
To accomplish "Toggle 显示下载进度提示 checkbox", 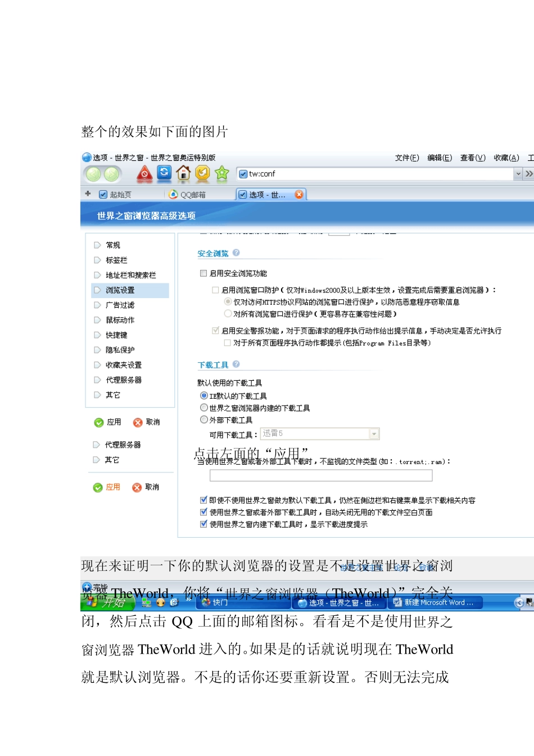I will [203, 524].
